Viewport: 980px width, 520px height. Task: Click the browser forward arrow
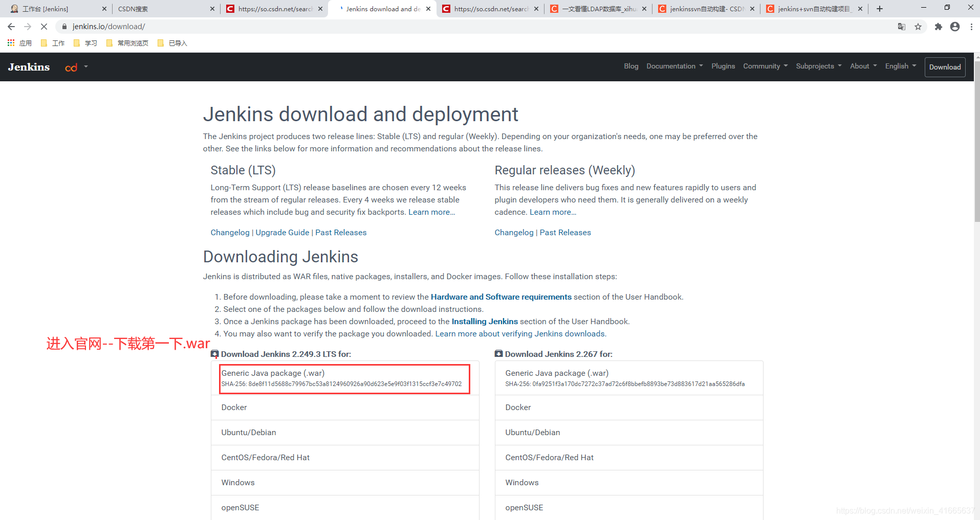click(28, 27)
